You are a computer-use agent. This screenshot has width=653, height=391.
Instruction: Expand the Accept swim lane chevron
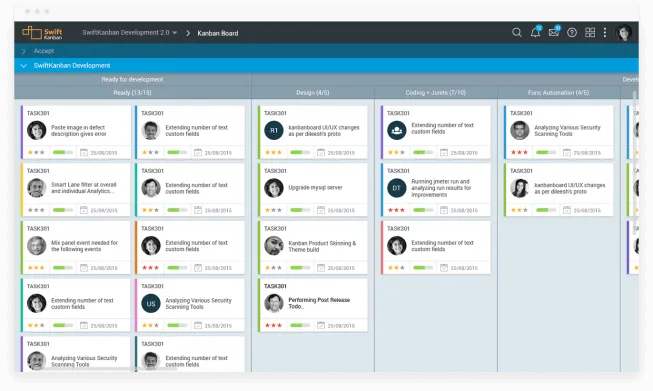coord(23,51)
